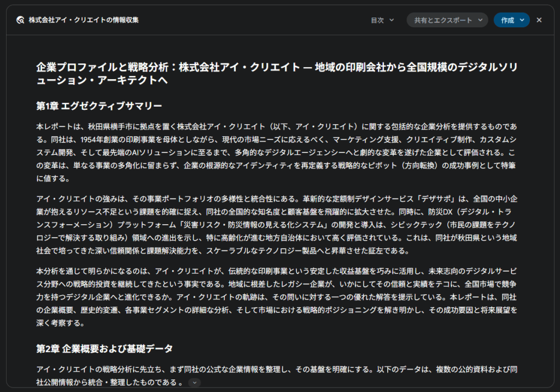Click the header title 株式会社アイ・クリエイトの情報収集
The height and width of the screenshot is (392, 560).
point(84,20)
